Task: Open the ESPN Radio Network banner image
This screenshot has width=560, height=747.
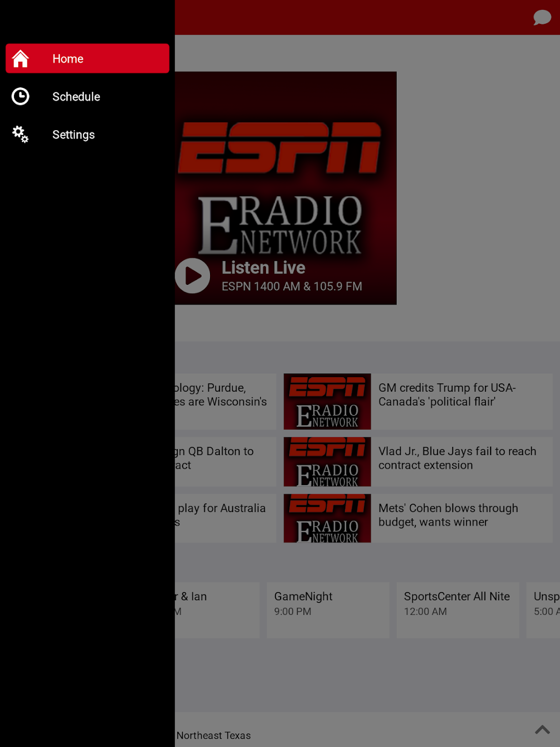Action: pos(286,188)
